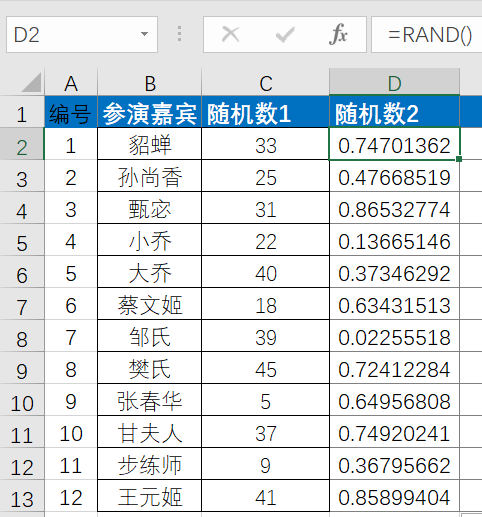
Task: Select row 2 header
Action: click(22, 144)
